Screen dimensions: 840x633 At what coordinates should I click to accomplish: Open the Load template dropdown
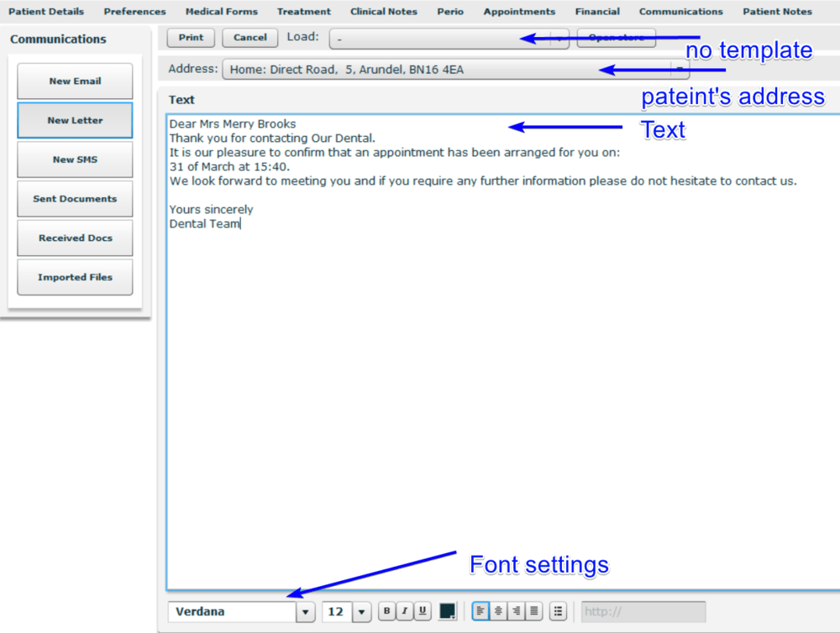559,39
